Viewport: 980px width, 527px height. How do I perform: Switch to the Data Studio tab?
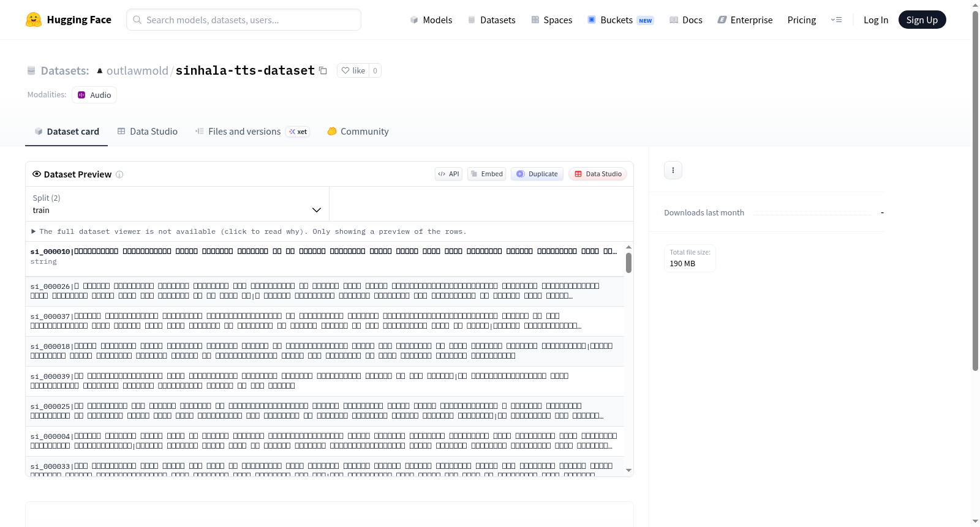pos(148,132)
